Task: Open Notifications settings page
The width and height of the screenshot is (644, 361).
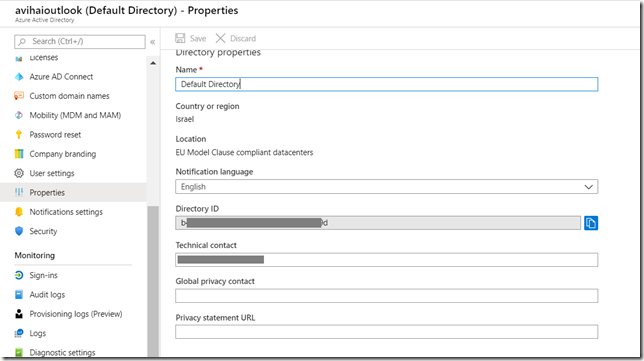Action: [x=66, y=212]
